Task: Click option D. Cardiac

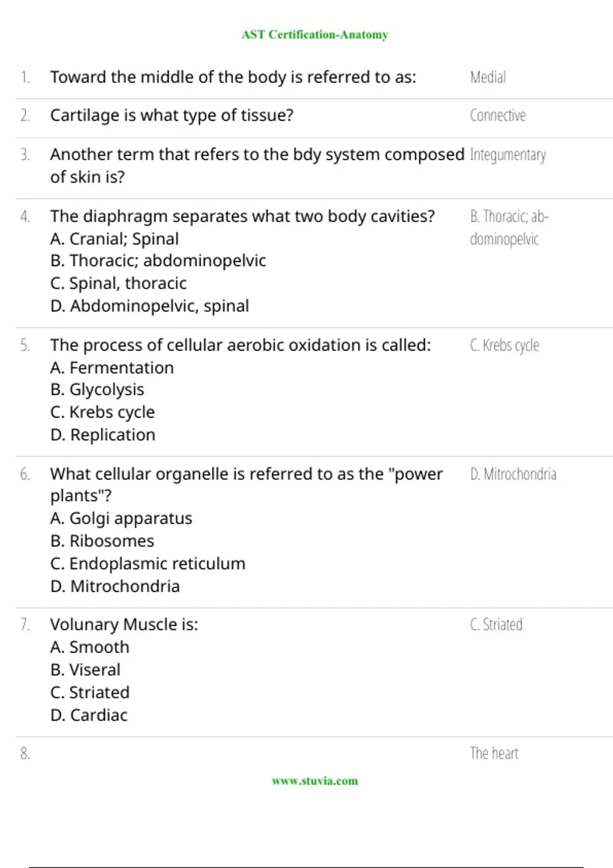Action: point(89,715)
